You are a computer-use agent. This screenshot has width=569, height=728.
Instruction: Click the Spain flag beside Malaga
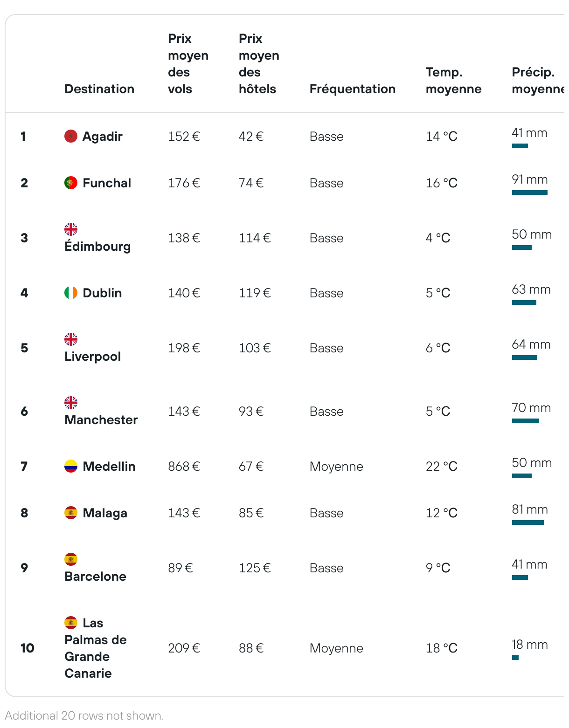click(71, 513)
